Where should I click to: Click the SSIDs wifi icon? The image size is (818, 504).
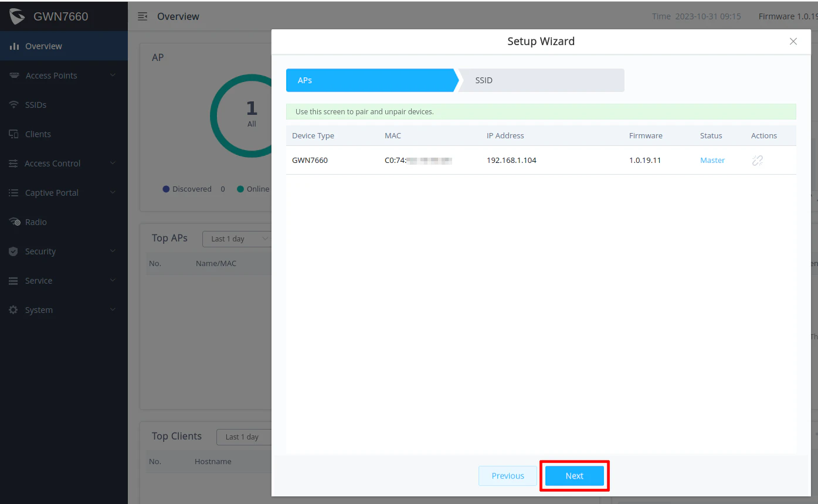click(14, 105)
